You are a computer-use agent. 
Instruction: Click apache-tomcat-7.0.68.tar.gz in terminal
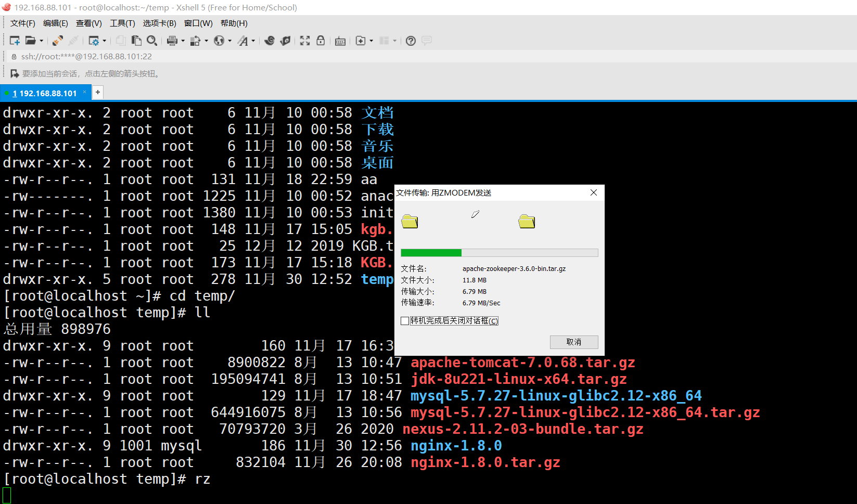(523, 363)
